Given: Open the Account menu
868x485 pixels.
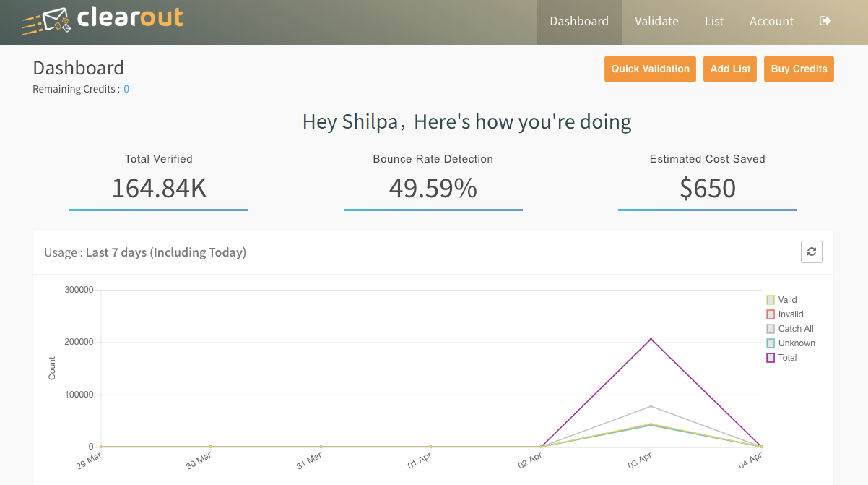Looking at the screenshot, I should (771, 22).
